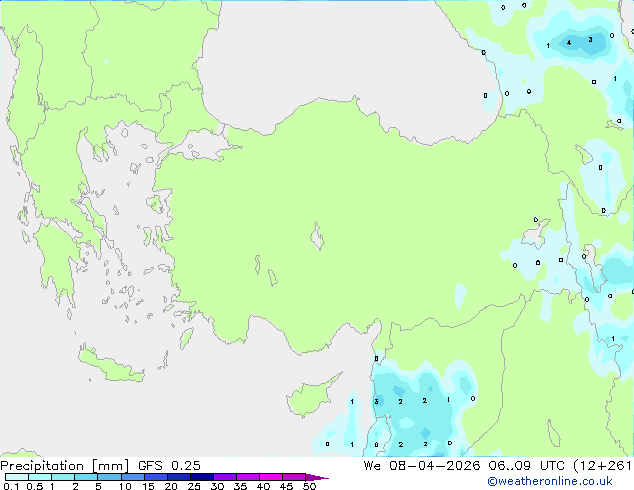This screenshot has height=490, width=634.
Task: Open the weatheronline.co.uk link
Action: pyautogui.click(x=550, y=481)
